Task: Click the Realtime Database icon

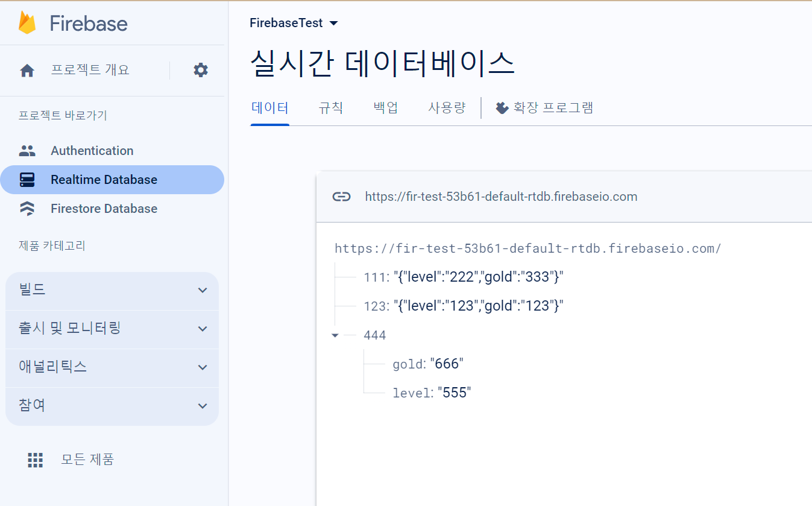Action: [x=27, y=180]
